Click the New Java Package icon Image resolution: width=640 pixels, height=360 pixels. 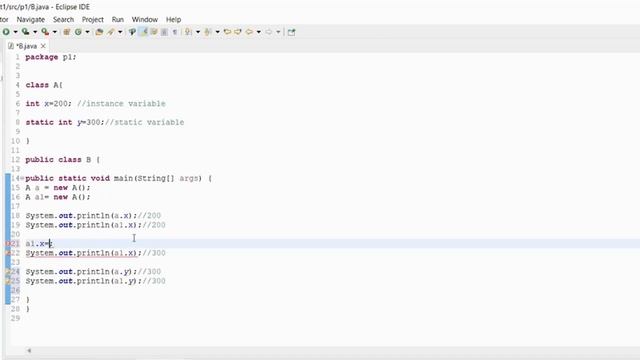[67, 32]
